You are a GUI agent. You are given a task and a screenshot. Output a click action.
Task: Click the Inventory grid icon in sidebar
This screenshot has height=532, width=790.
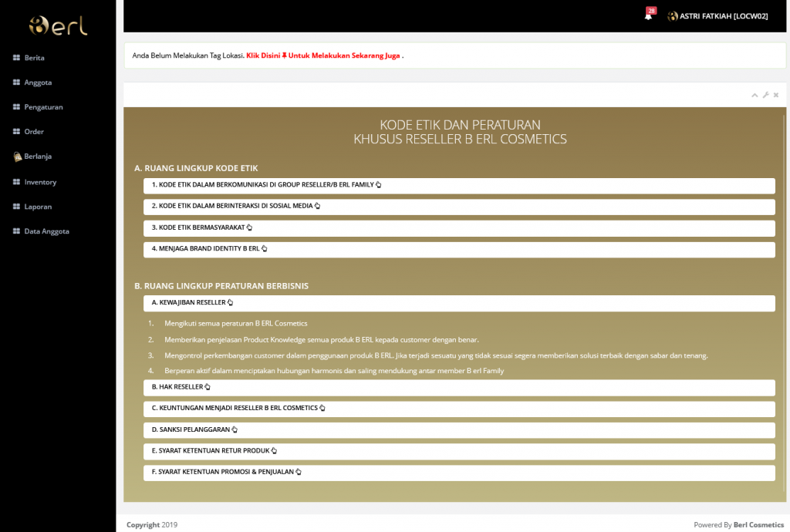16,182
